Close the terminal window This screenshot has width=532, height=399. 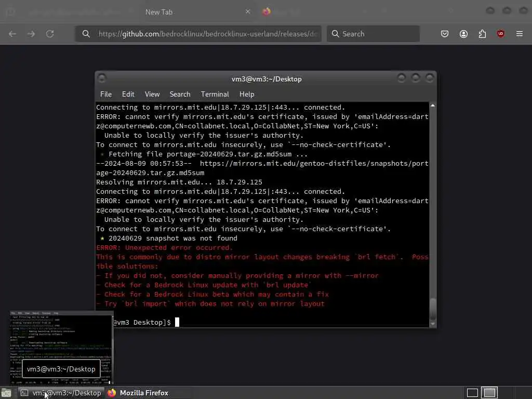(x=430, y=78)
